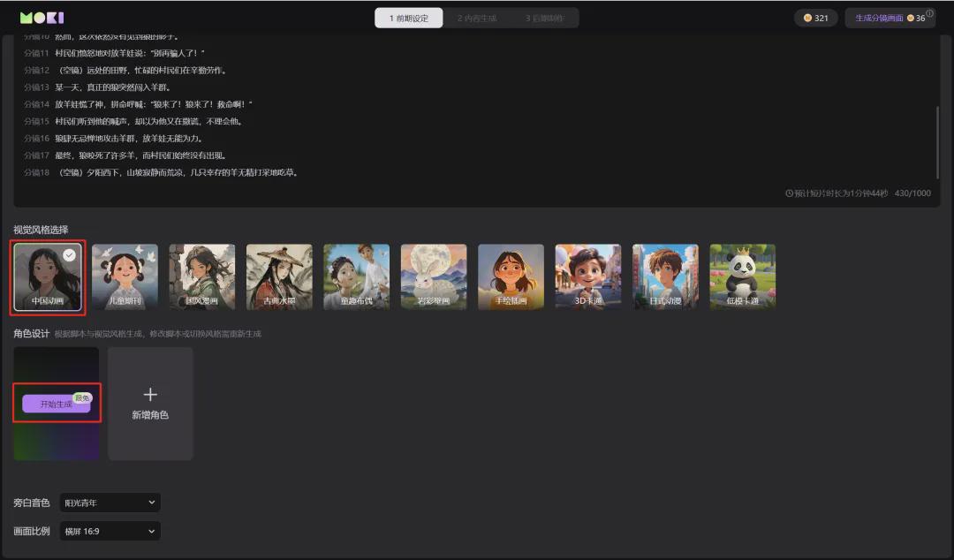
Task: Click the 新增角色 add character card
Action: (x=150, y=403)
